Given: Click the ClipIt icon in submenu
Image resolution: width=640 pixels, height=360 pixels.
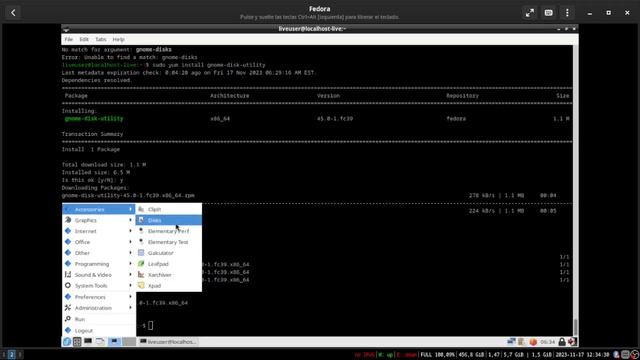Looking at the screenshot, I should [141, 209].
